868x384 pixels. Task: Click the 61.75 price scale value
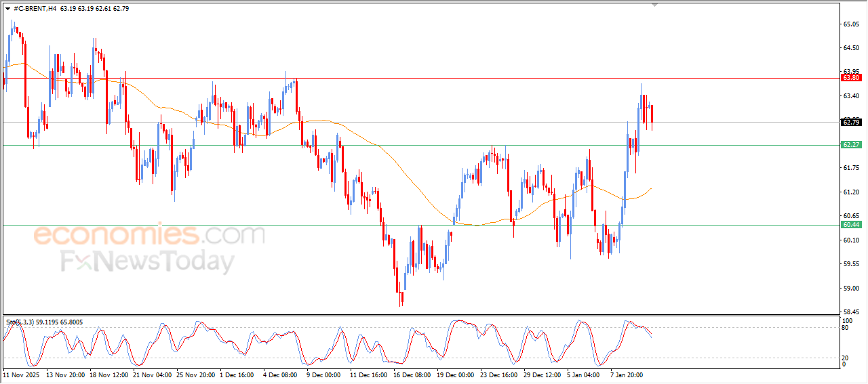851,168
